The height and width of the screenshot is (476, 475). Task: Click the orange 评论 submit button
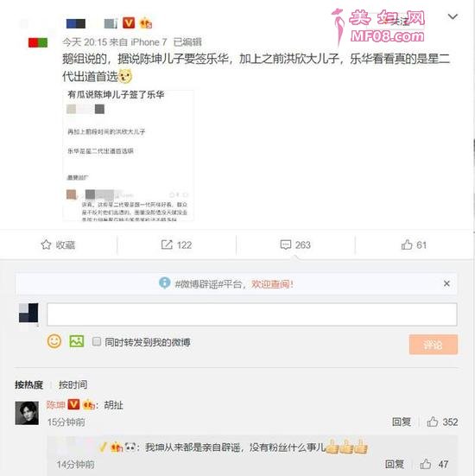tap(434, 344)
